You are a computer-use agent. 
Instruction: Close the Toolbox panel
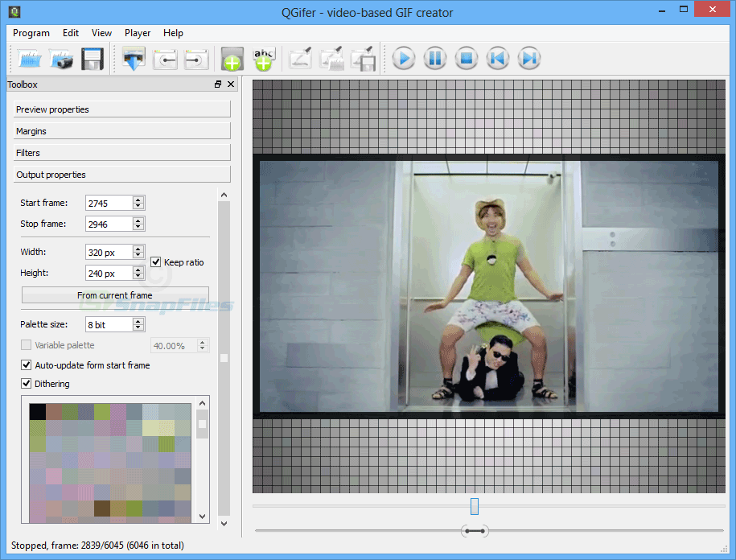(x=231, y=84)
